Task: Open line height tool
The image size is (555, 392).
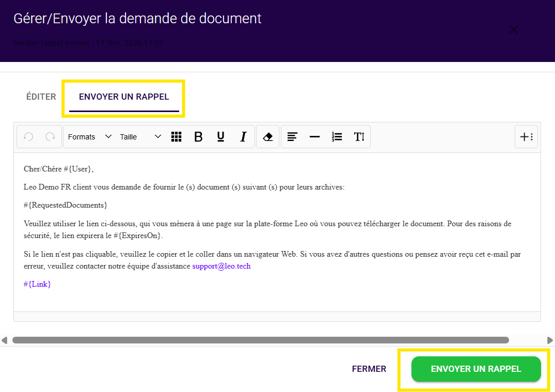Action: [359, 137]
